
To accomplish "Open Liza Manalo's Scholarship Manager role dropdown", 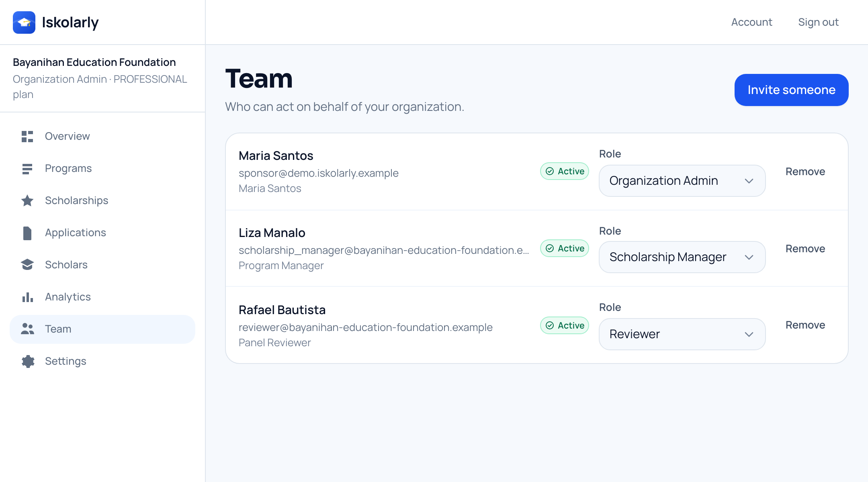I will (x=682, y=257).
